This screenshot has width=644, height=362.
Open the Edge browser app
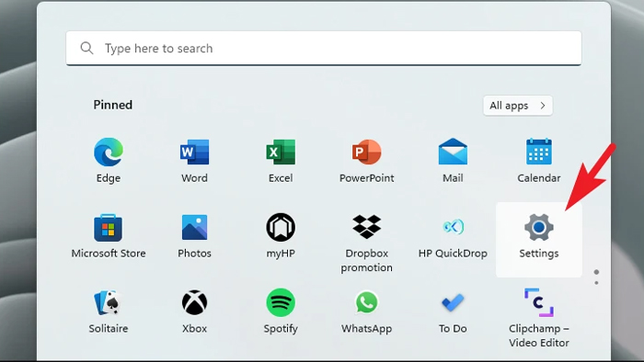[109, 161]
